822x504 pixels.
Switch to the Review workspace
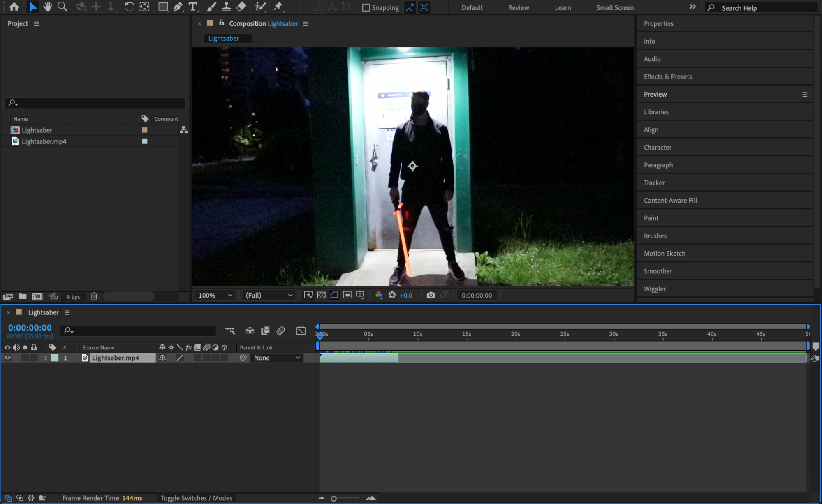coord(518,7)
